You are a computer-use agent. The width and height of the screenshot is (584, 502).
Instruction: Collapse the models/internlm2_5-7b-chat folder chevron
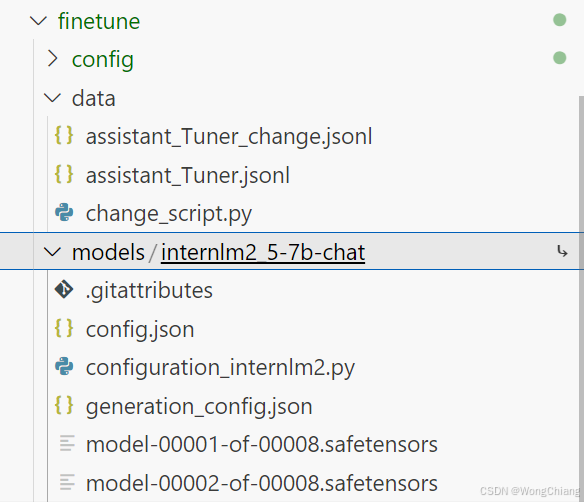[x=52, y=252]
